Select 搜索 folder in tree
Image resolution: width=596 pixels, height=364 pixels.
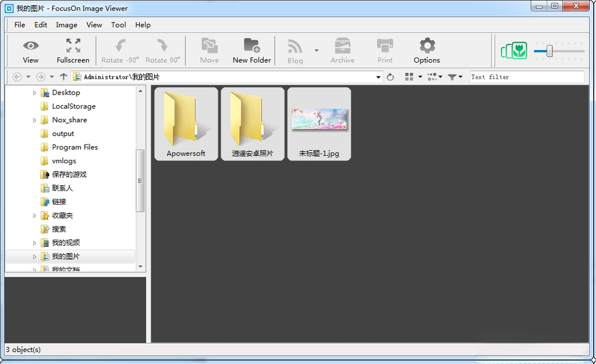click(x=59, y=229)
